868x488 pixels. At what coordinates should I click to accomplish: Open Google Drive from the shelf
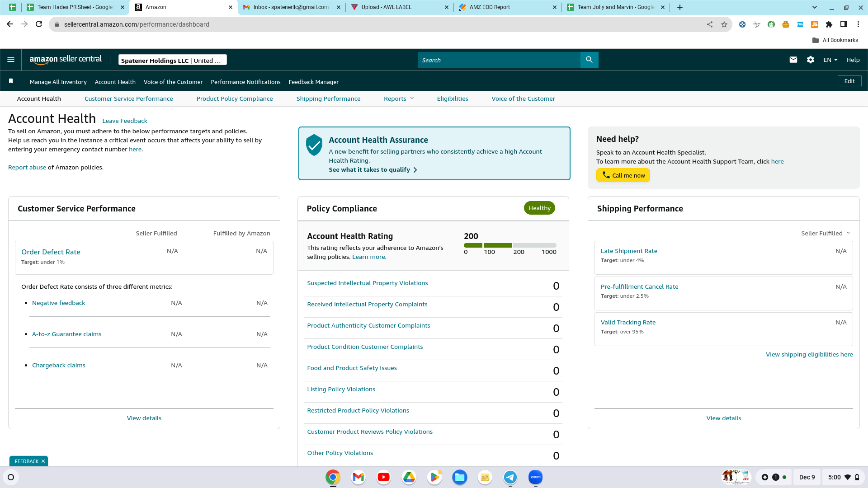tap(409, 477)
